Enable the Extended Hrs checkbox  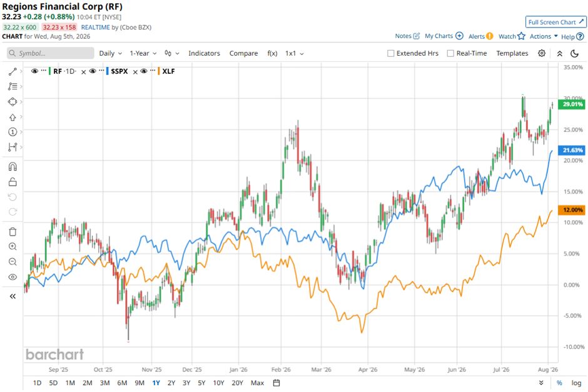(x=391, y=54)
